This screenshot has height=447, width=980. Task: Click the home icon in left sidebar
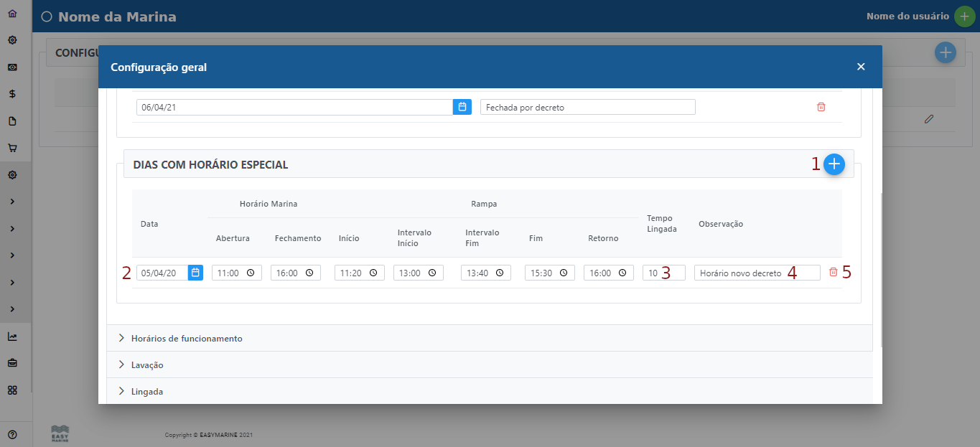point(12,13)
